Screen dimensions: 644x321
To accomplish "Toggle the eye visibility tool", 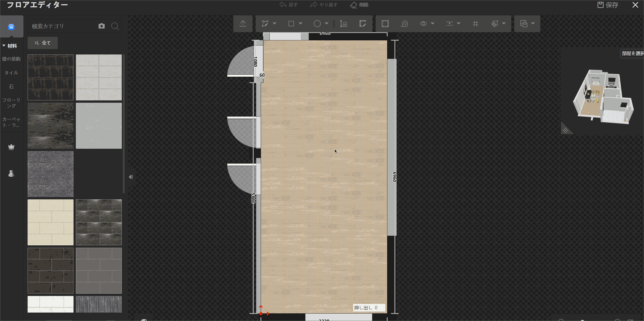I will click(x=423, y=24).
